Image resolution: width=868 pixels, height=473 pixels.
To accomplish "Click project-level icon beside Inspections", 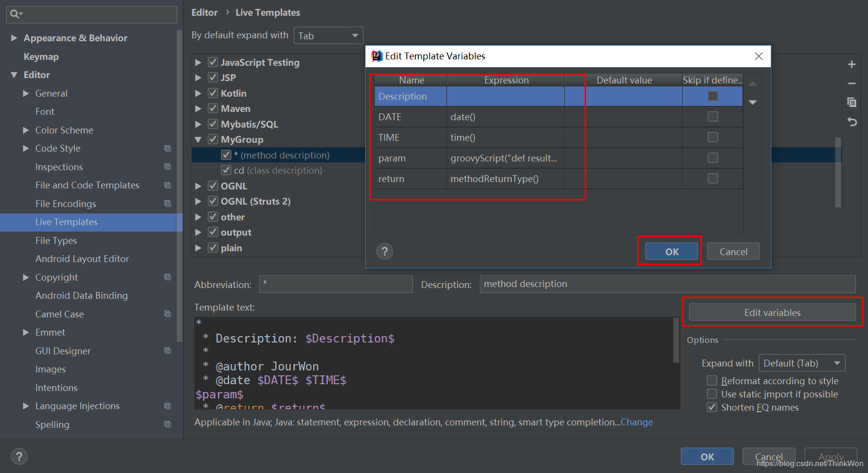I will [167, 167].
